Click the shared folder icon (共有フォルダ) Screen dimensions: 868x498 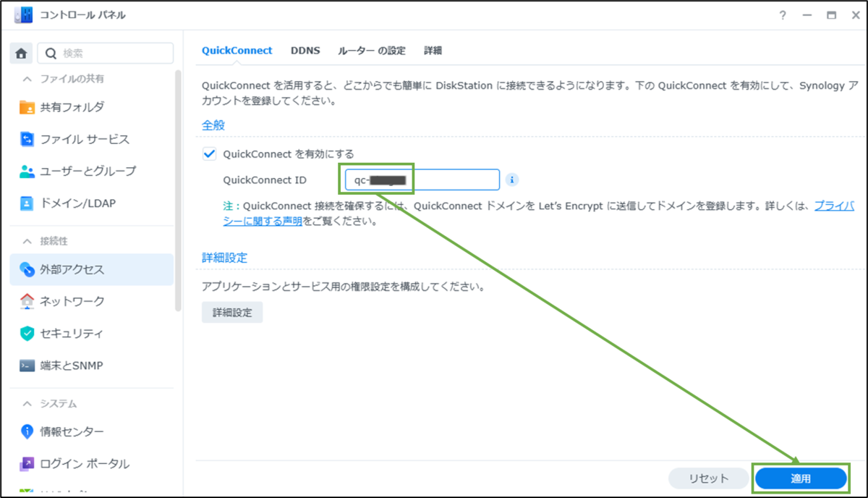(27, 107)
